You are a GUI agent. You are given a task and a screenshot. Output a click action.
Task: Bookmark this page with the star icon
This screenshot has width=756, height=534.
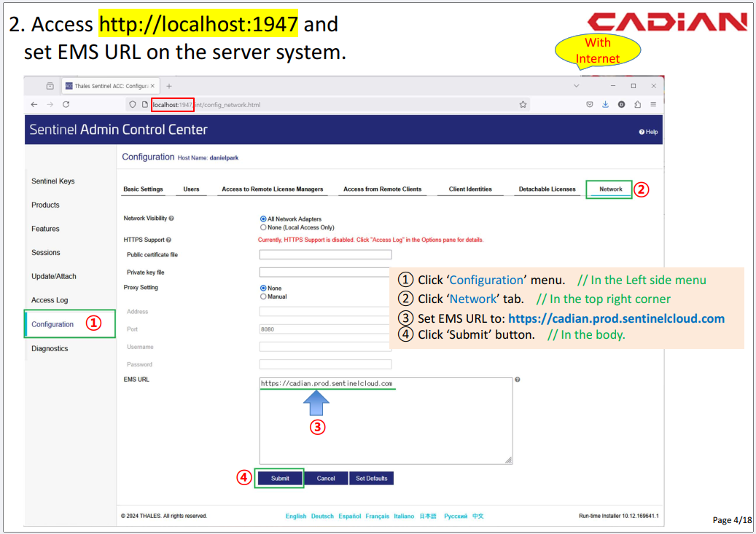click(x=523, y=105)
